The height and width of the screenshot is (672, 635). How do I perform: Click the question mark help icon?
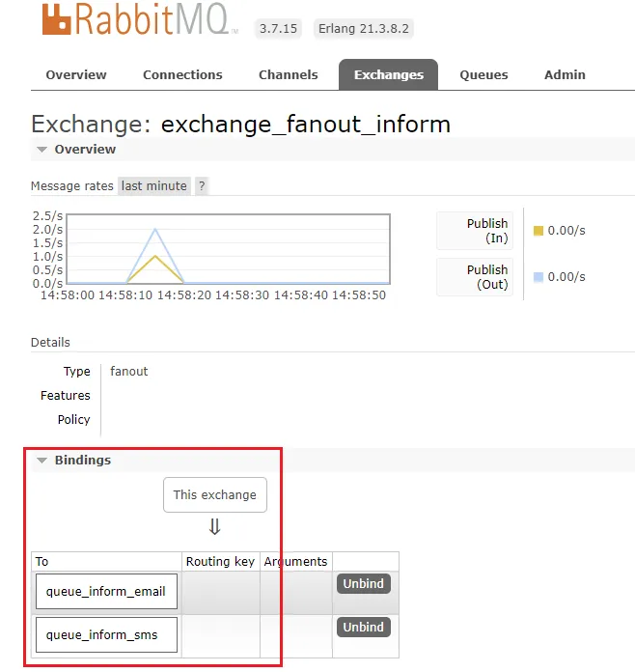pyautogui.click(x=202, y=185)
